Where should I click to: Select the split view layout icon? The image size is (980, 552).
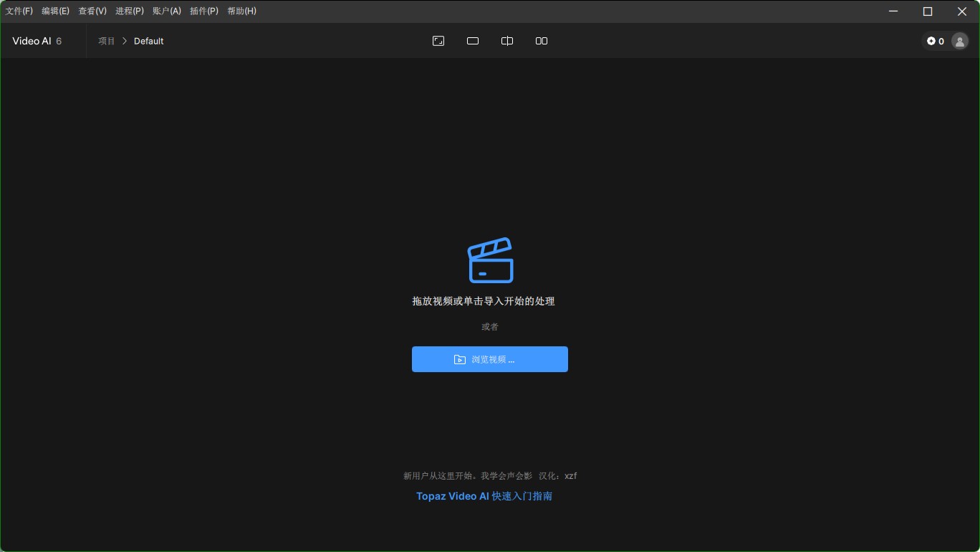tap(507, 41)
